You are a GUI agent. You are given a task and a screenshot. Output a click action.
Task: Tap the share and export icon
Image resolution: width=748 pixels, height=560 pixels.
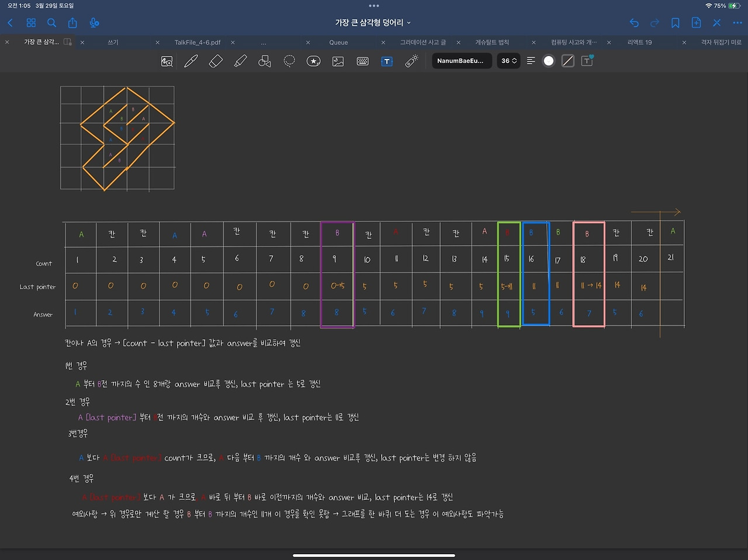(x=72, y=23)
